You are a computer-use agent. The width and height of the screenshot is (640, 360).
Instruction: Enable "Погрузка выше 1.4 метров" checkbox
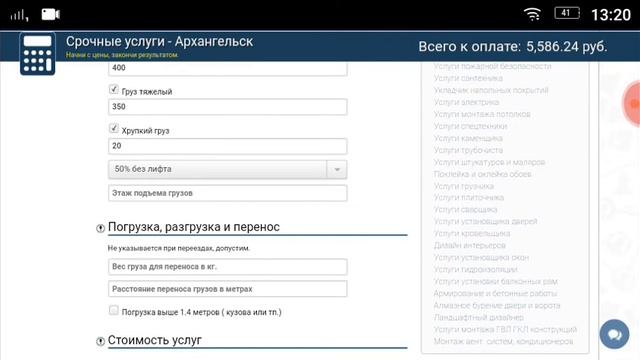pos(113,310)
